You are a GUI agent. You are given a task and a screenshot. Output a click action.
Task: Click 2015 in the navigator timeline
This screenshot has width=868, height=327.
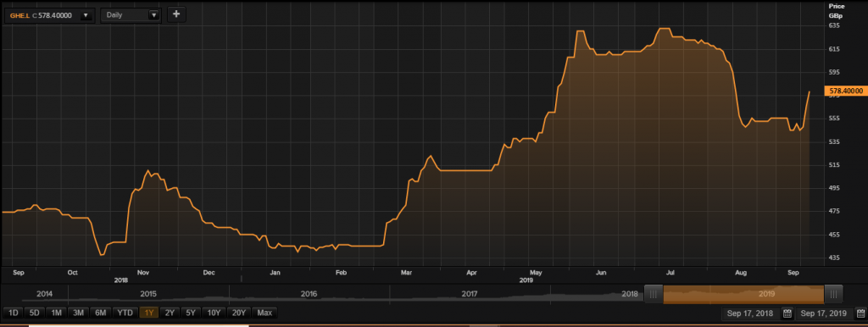[149, 294]
